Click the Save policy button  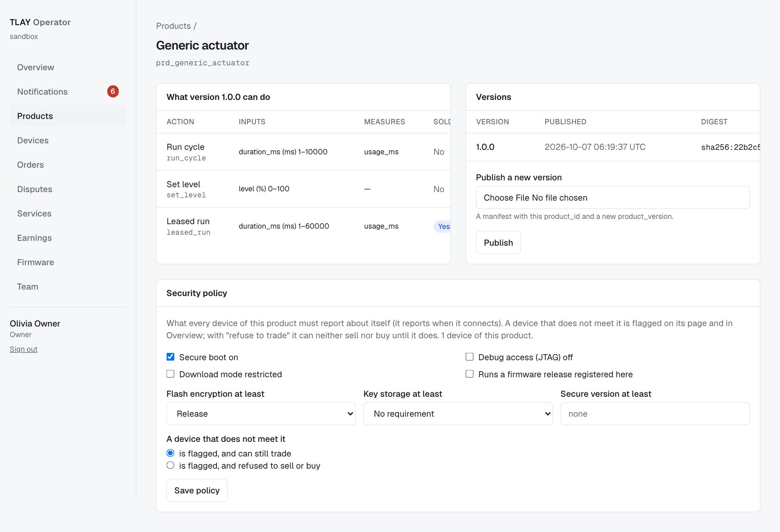point(197,491)
